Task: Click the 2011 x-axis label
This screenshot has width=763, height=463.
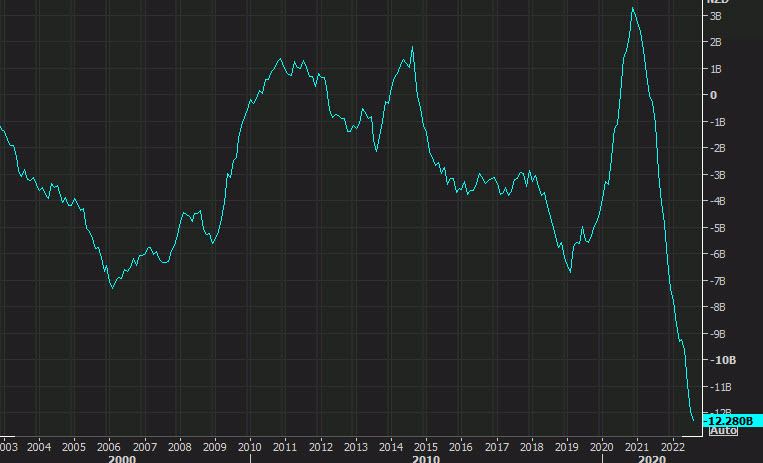Action: 285,447
